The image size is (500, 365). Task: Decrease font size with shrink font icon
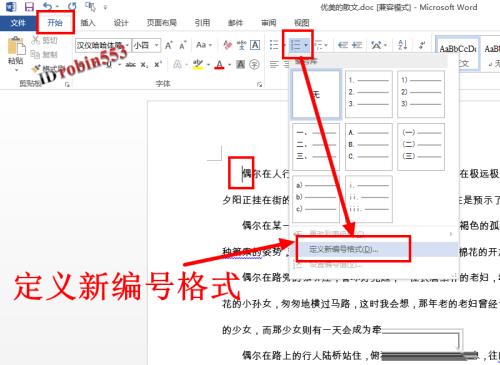click(x=182, y=45)
